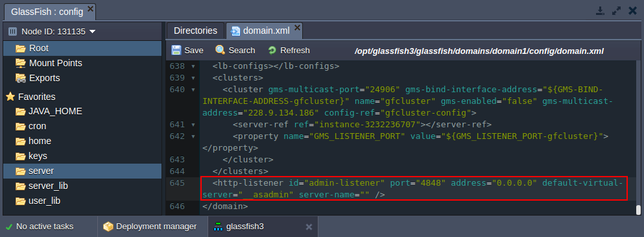The image size is (644, 237).
Task: Collapse code fold arrow on line 639
Action: 193,78
